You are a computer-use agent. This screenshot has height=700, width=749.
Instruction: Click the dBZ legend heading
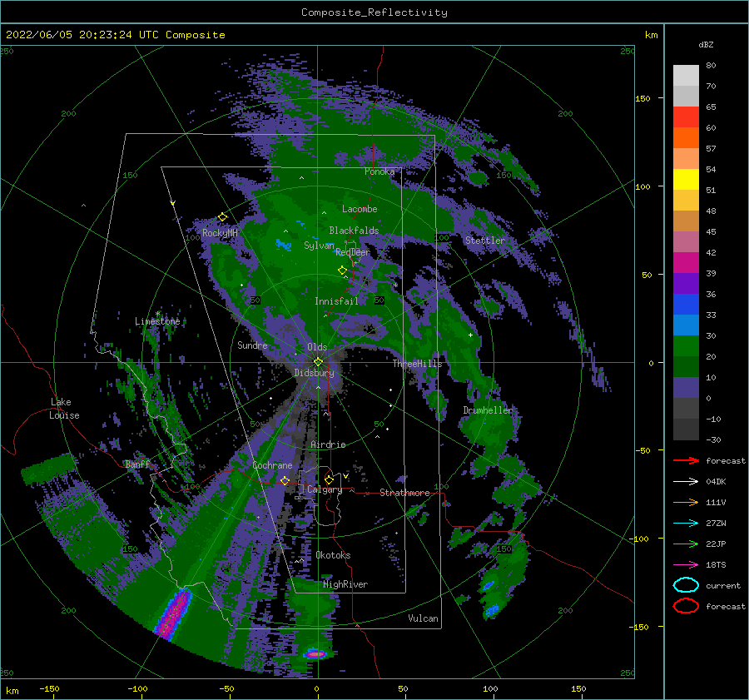[x=706, y=44]
